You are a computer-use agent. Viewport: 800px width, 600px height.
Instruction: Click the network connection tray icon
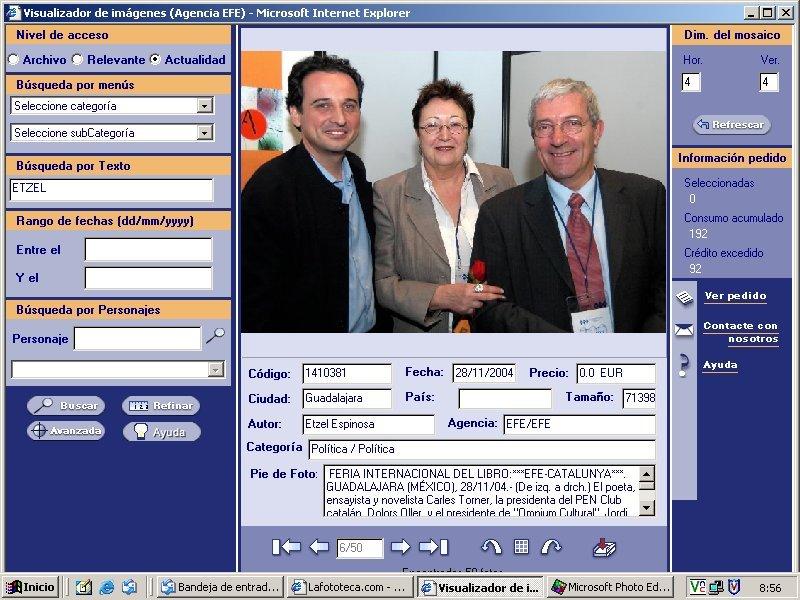[716, 587]
